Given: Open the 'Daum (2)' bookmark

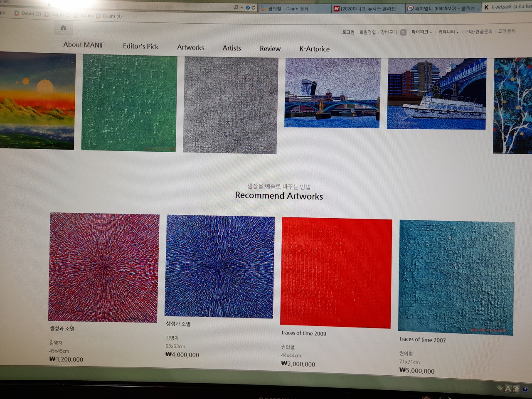Looking at the screenshot, I should [x=58, y=15].
